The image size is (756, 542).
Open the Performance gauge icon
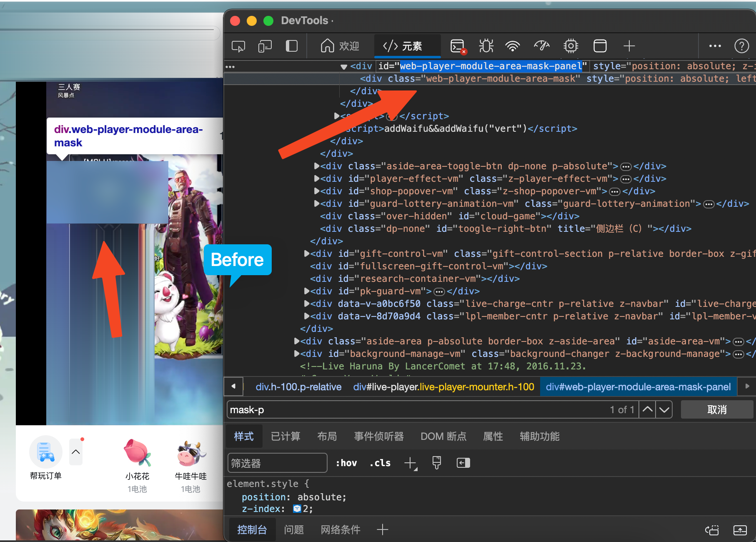(542, 46)
